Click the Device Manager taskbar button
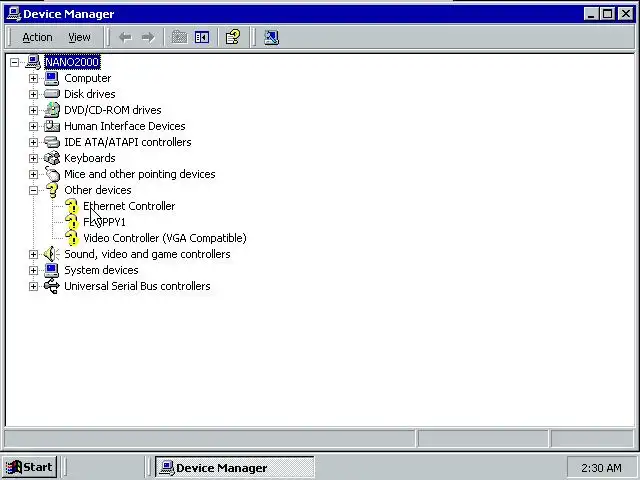The width and height of the screenshot is (640, 480). tap(235, 467)
